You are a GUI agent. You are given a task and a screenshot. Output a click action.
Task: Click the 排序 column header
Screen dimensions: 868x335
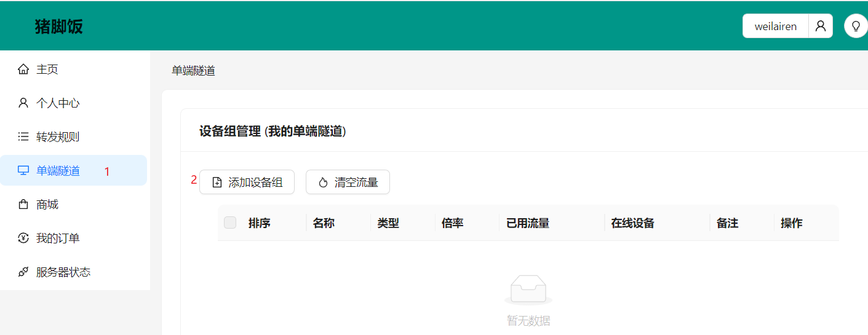(260, 223)
